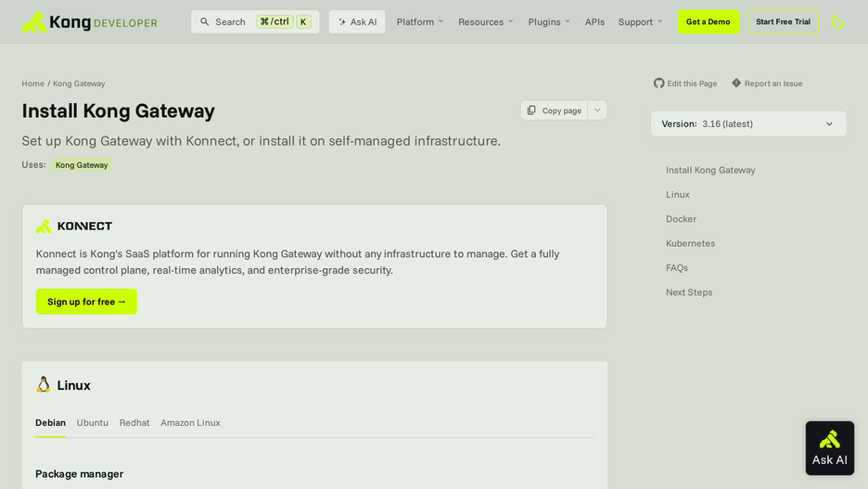The image size is (868, 489).
Task: Click the Linux section heading
Action: click(73, 385)
